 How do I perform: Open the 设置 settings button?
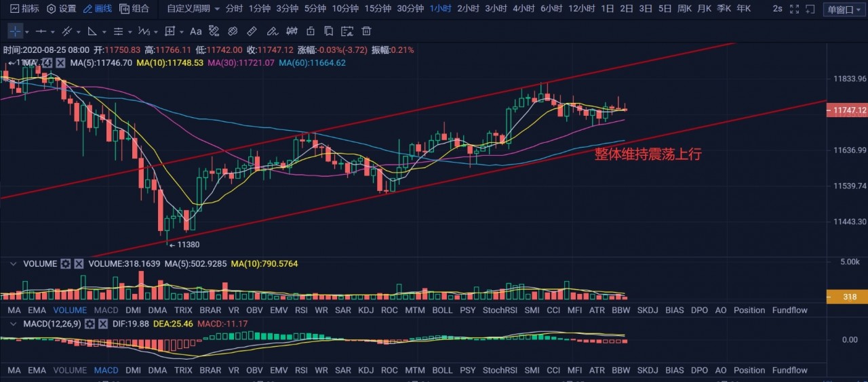coord(61,9)
